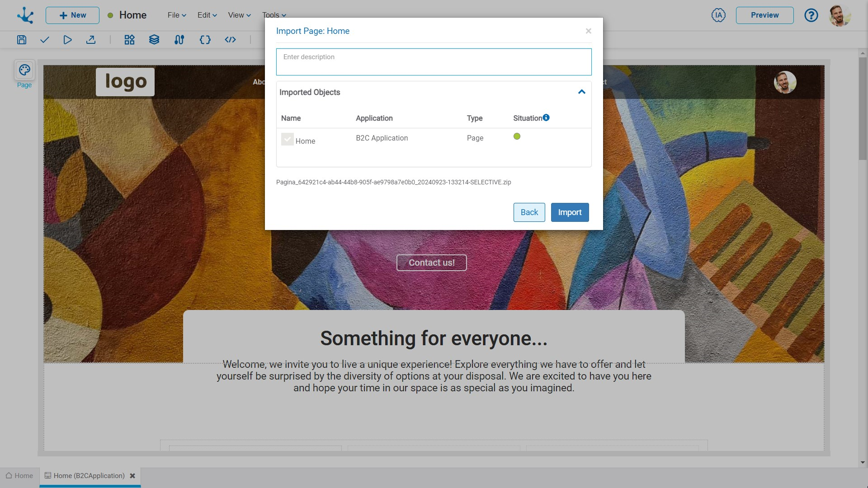Open the HTML tags icon
The image size is (868, 488).
tap(230, 40)
